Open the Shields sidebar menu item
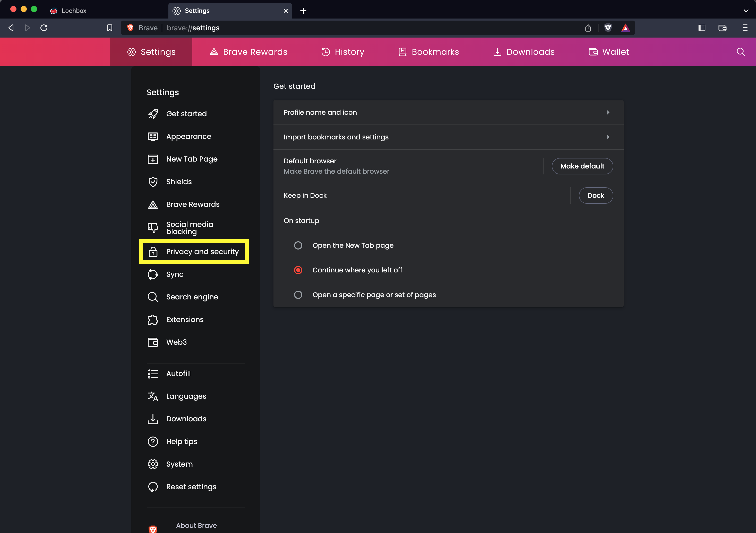Image resolution: width=756 pixels, height=533 pixels. pyautogui.click(x=179, y=182)
